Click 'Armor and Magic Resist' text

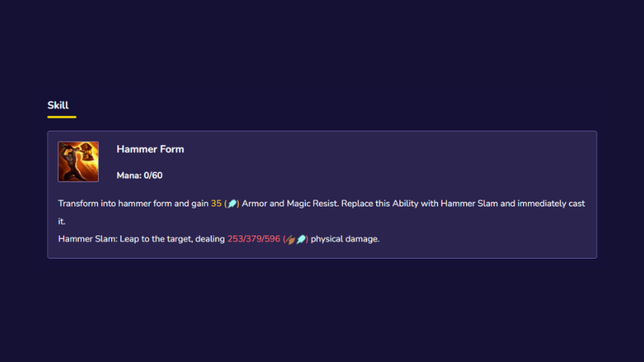pos(290,204)
